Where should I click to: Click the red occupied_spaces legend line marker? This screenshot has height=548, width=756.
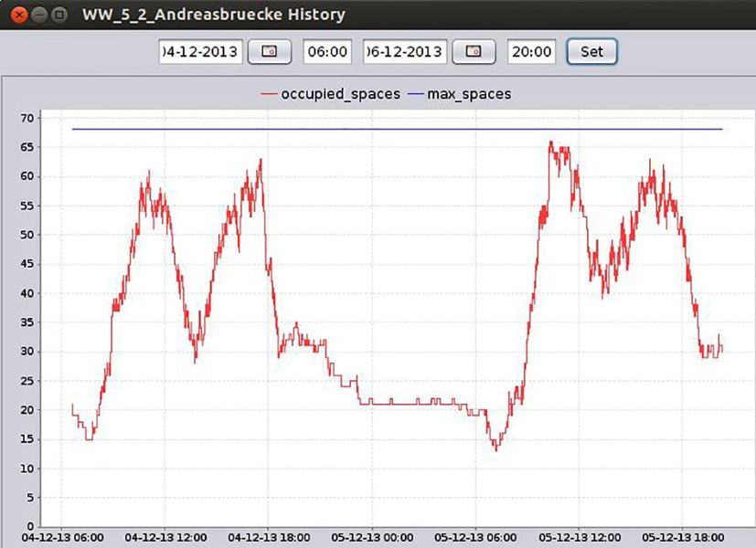(x=269, y=94)
